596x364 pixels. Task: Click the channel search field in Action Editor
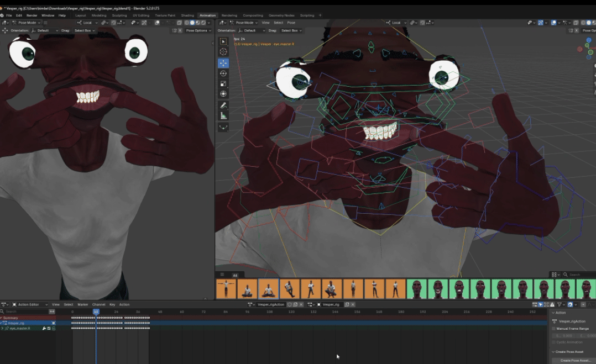point(25,312)
